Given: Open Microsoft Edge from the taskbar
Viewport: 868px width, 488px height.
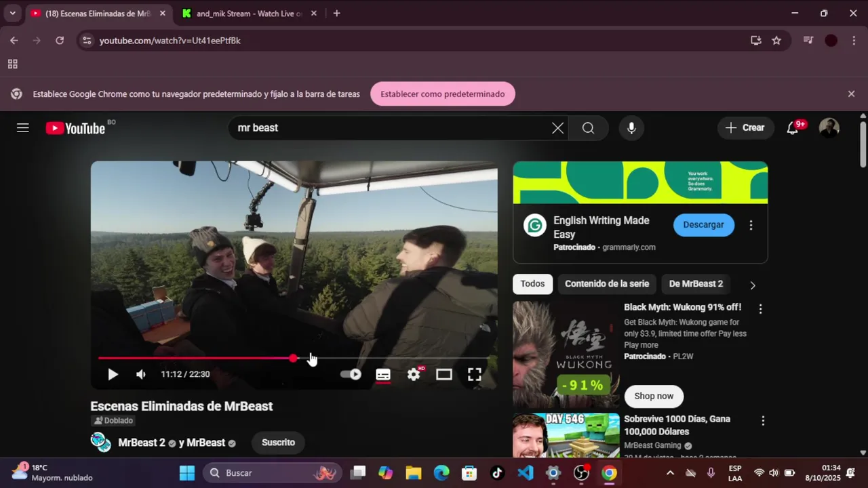Looking at the screenshot, I should click(441, 473).
